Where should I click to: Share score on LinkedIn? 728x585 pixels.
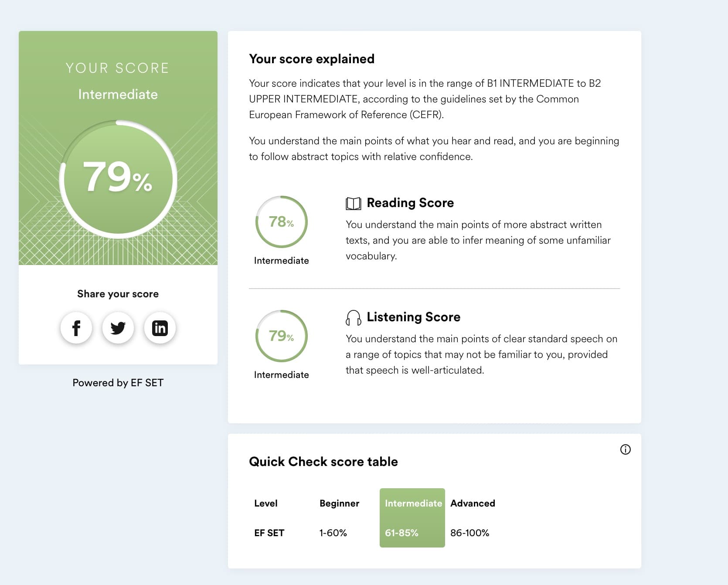(160, 328)
